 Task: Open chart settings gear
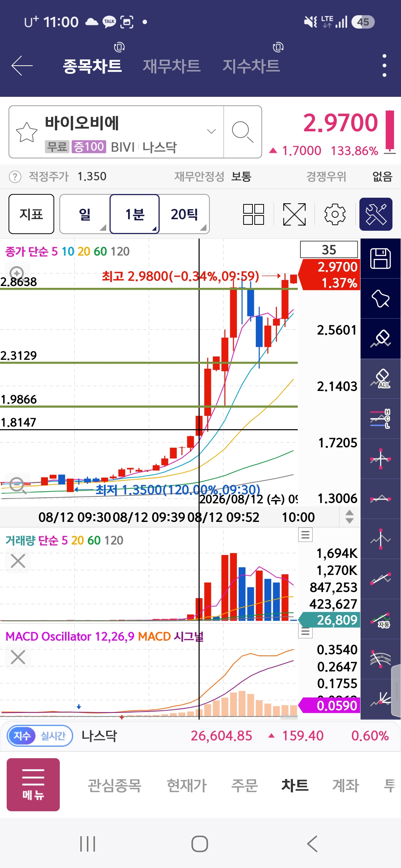click(335, 214)
